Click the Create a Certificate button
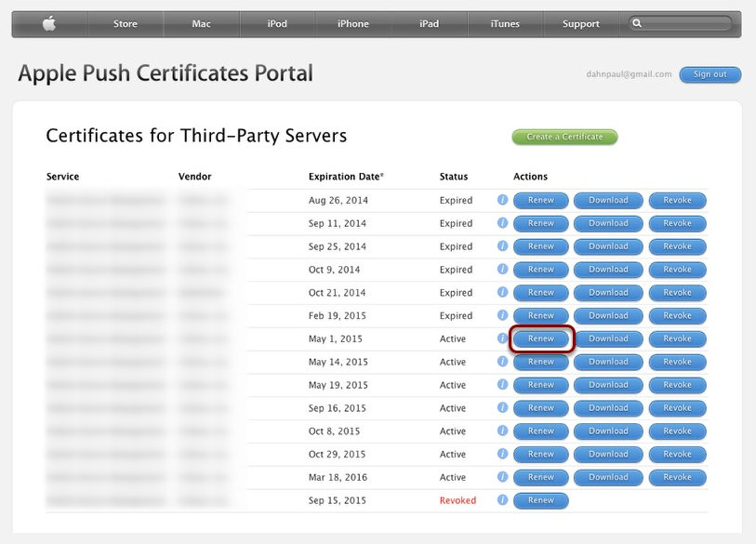756x544 pixels. (564, 137)
